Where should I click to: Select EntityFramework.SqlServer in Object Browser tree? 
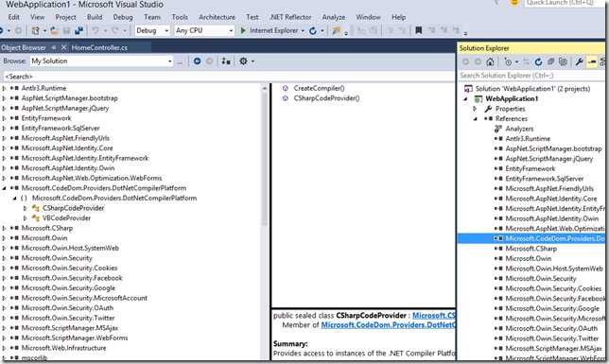pos(61,129)
